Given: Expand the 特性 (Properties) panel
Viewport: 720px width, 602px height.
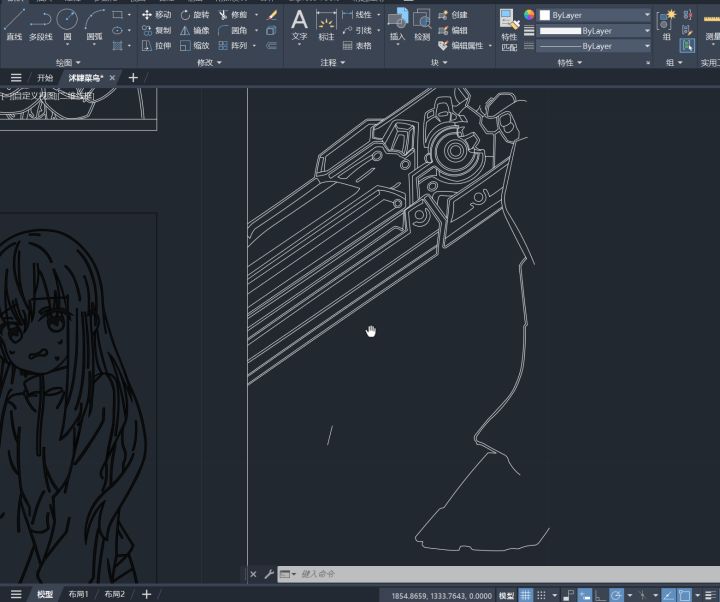Looking at the screenshot, I should coord(569,62).
